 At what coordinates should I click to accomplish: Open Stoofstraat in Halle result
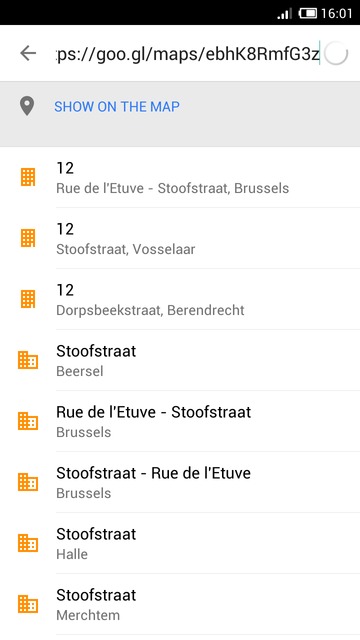180,543
